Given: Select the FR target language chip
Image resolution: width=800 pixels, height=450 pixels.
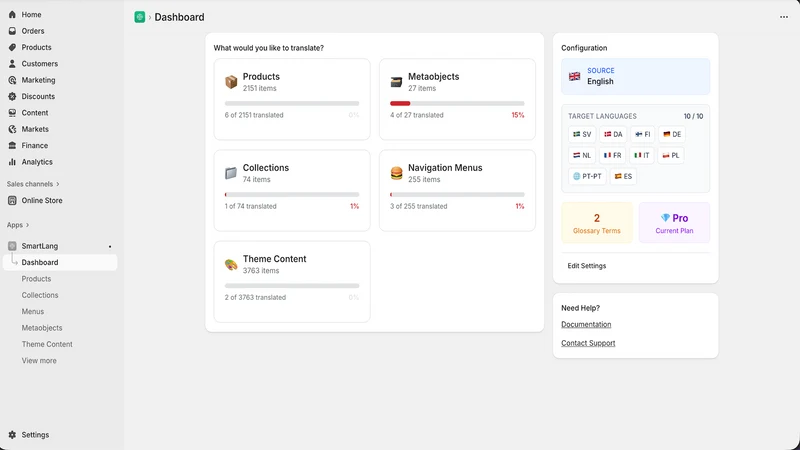Looking at the screenshot, I should (x=612, y=155).
